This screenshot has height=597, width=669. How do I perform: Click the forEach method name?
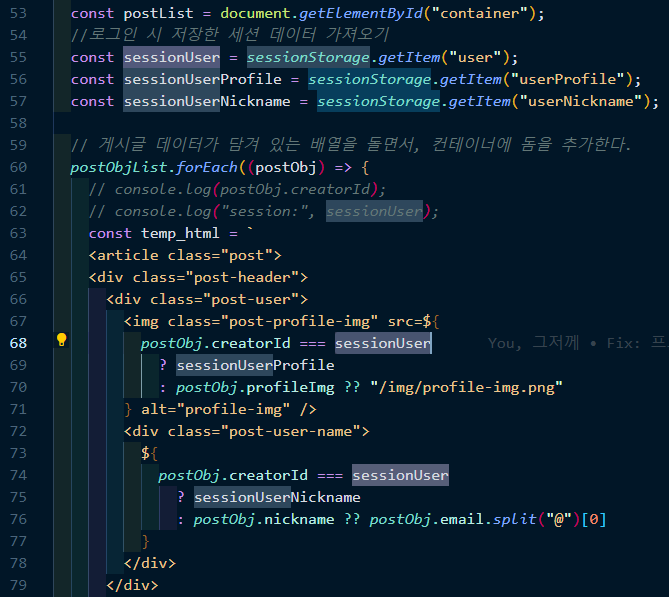207,167
